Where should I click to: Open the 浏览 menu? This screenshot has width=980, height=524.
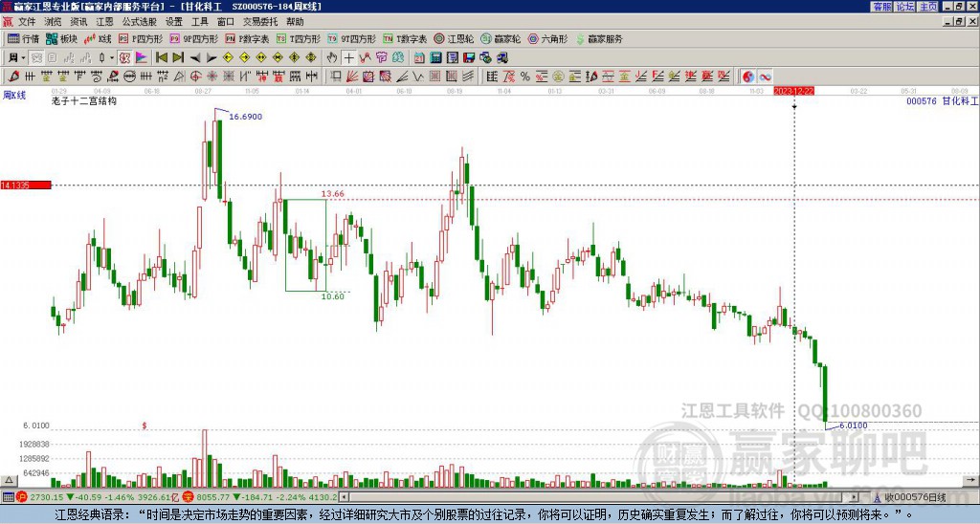coord(53,22)
